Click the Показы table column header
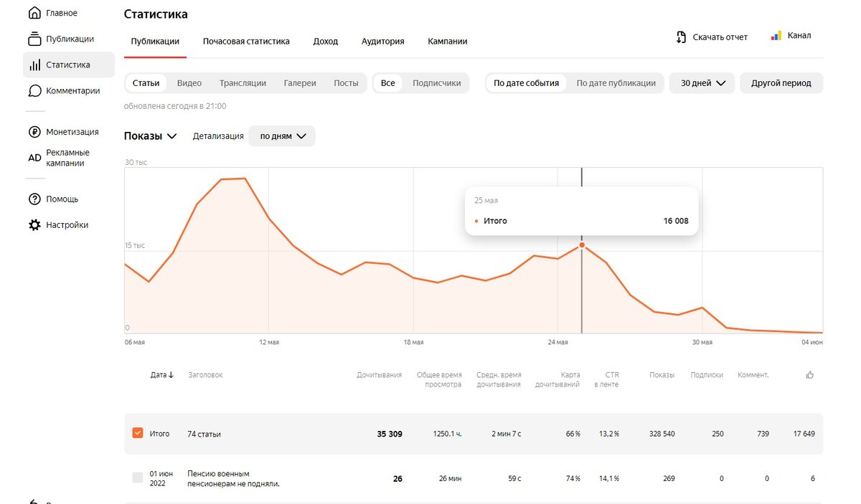The height and width of the screenshot is (504, 861). pyautogui.click(x=662, y=375)
